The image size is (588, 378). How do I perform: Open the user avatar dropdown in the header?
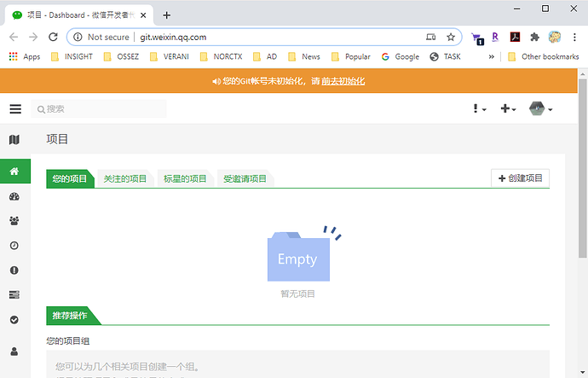[540, 108]
